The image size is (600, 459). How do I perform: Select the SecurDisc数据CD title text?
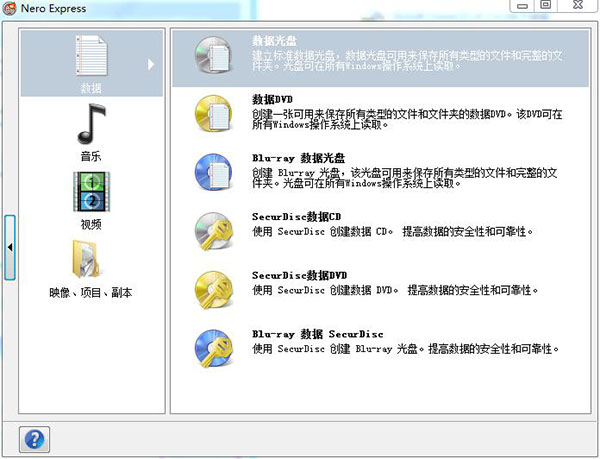pos(297,216)
